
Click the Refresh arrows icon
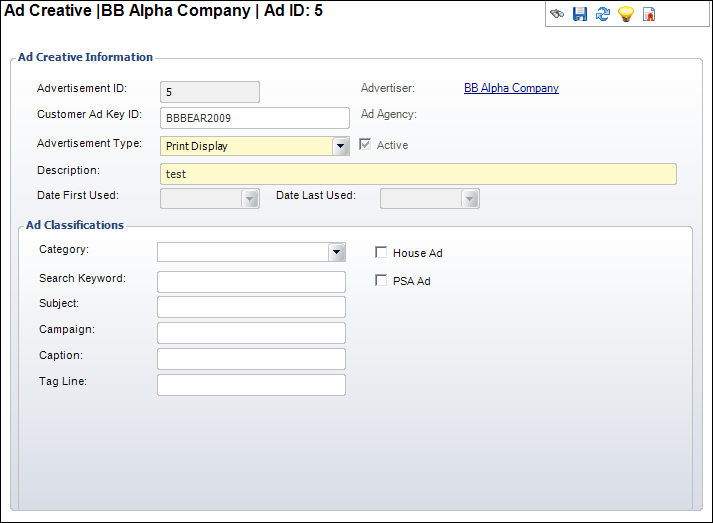click(x=603, y=15)
